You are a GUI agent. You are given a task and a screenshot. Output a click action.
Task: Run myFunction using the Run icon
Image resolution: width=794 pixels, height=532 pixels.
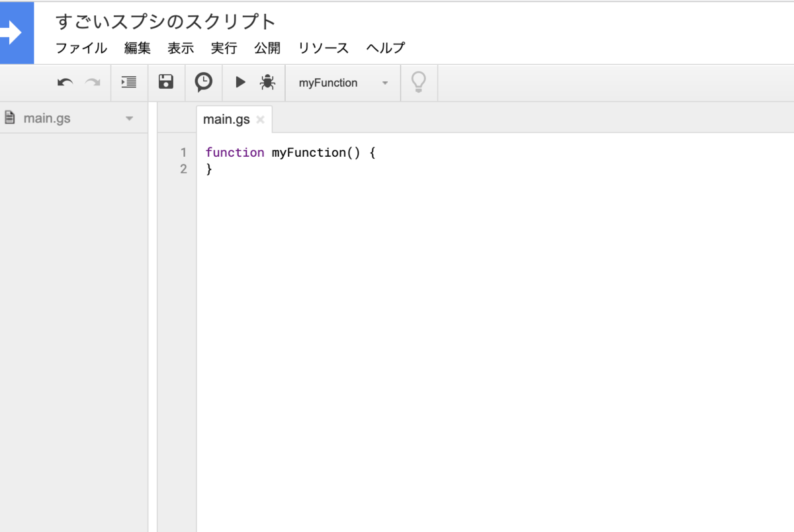click(240, 82)
